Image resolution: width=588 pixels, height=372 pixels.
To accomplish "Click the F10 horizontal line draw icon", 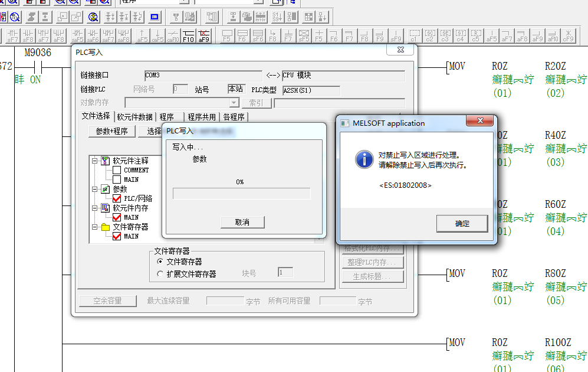I will point(188,36).
